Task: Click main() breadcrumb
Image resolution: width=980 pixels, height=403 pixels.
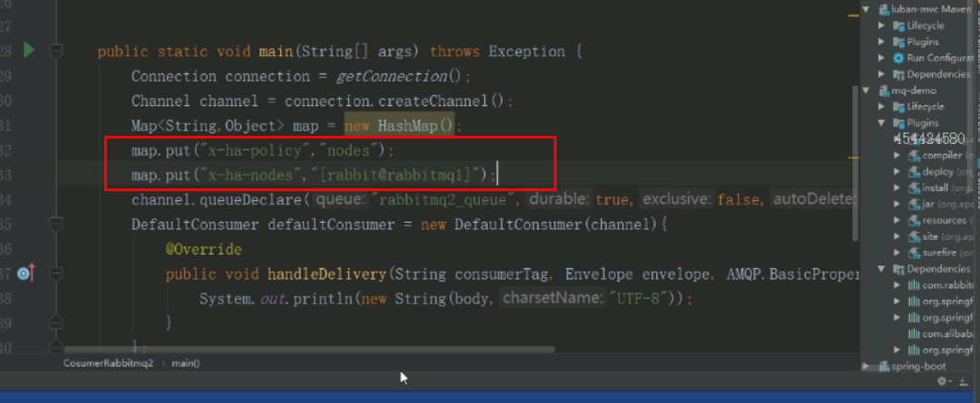Action: (186, 363)
